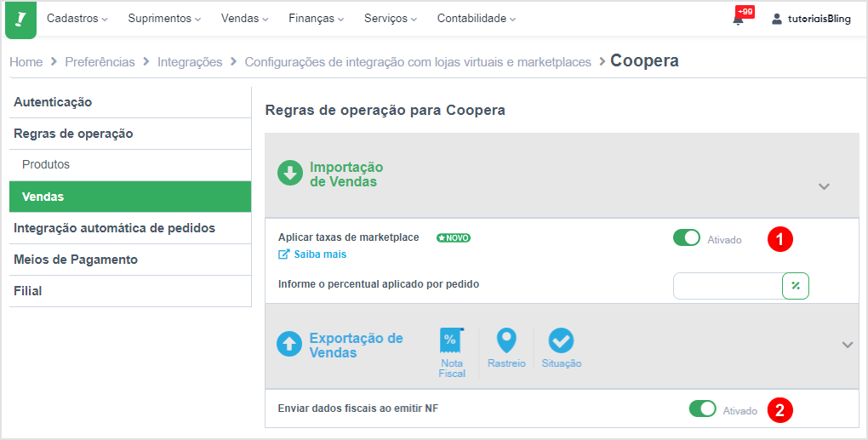This screenshot has height=440, width=868.
Task: Open Integração automática de pedidos section
Action: 130,228
